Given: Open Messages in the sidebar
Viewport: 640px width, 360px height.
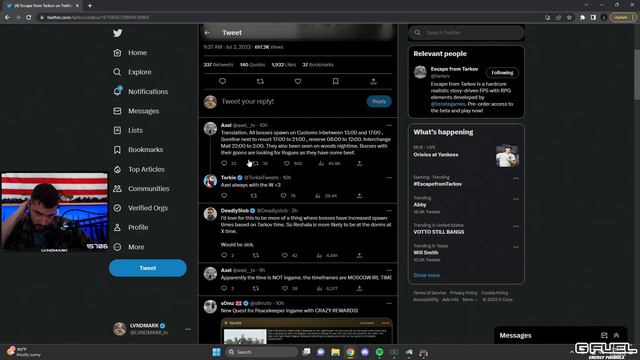Looking at the screenshot, I should pos(136,111).
